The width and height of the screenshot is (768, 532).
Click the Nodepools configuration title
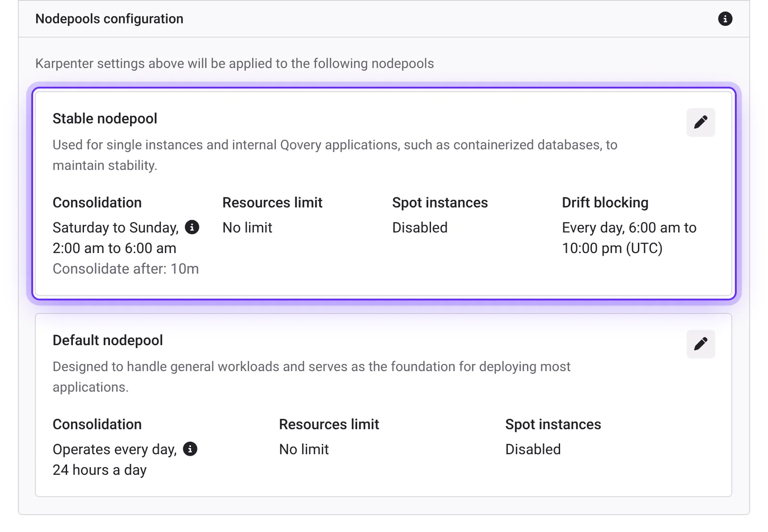point(109,19)
